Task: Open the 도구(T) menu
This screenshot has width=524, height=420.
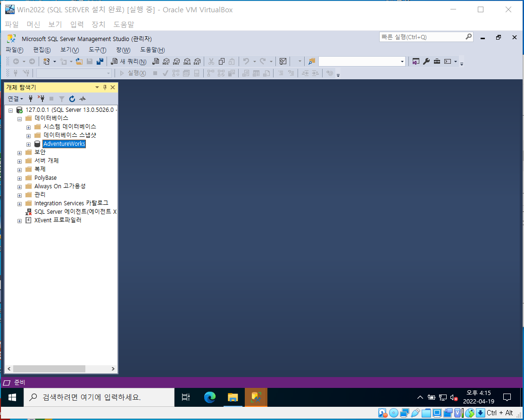Action: point(97,50)
